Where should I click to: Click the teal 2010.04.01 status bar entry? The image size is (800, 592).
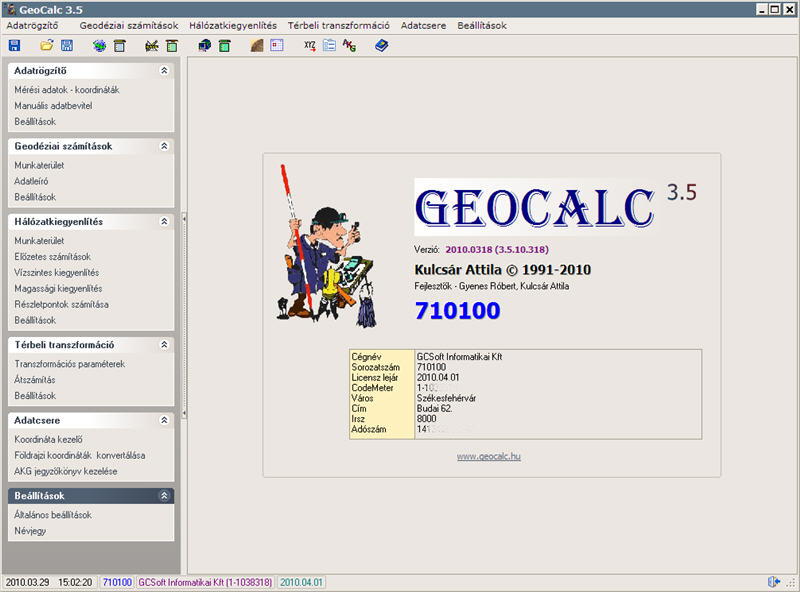[x=302, y=582]
